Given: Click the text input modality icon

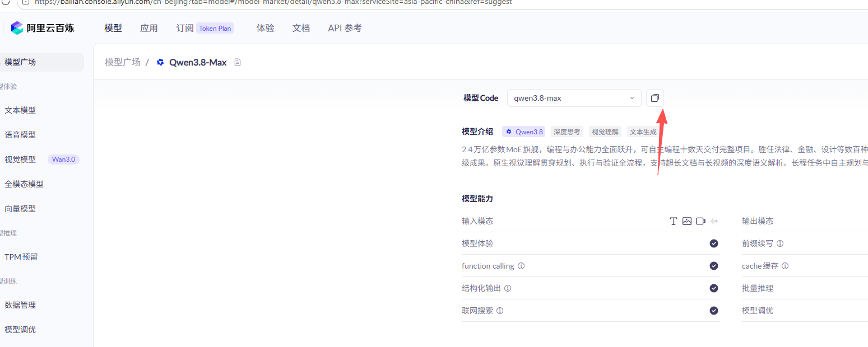Looking at the screenshot, I should 674,221.
